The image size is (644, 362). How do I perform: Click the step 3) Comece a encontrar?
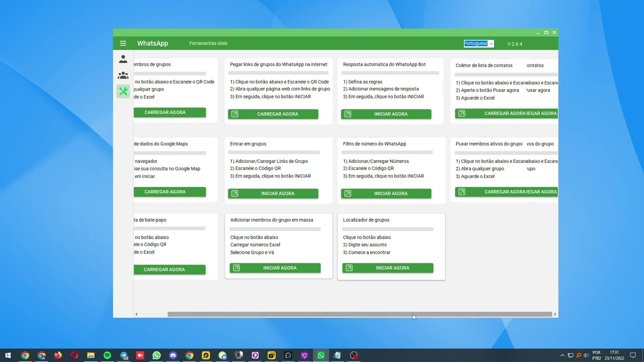[367, 252]
